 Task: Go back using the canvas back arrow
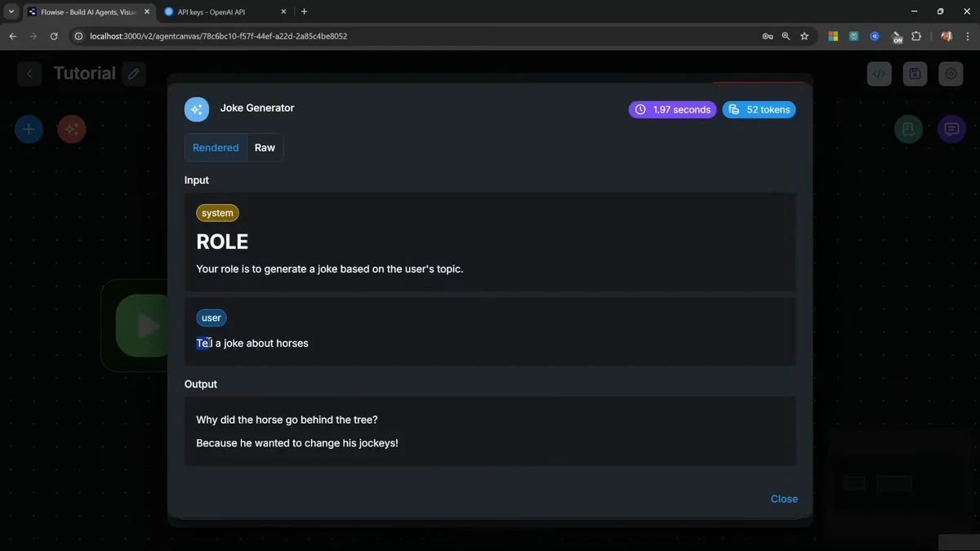(29, 73)
